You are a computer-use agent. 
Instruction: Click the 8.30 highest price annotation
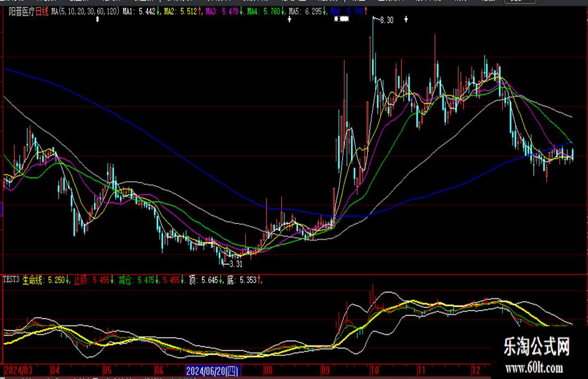[x=386, y=21]
